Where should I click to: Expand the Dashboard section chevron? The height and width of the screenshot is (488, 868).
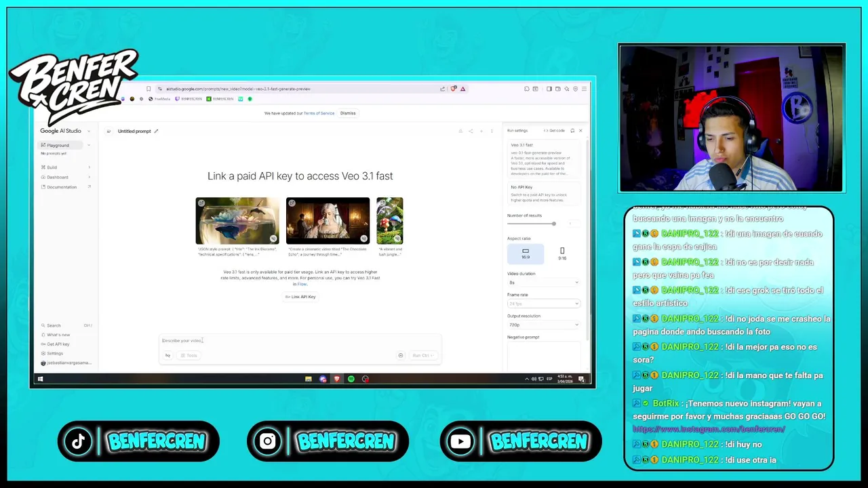[89, 177]
